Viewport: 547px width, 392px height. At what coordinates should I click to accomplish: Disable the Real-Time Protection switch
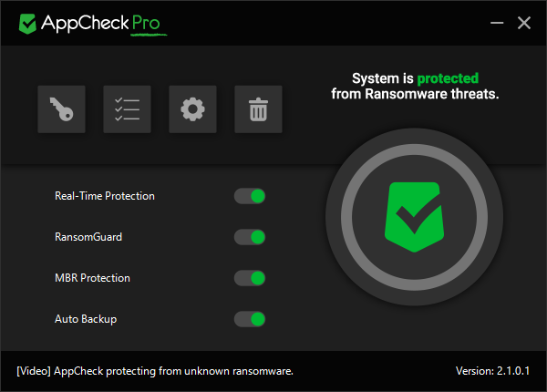[x=250, y=196]
